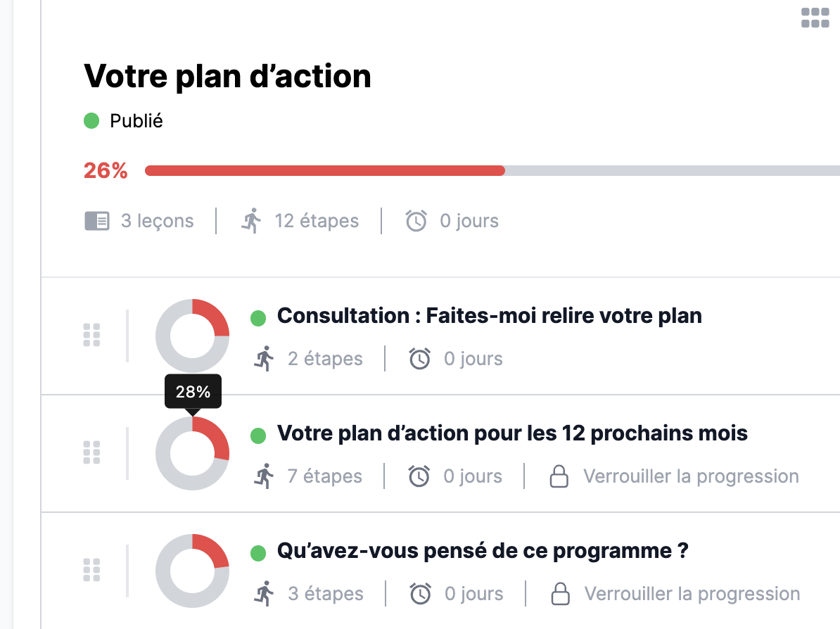
Task: Click the progress donut of Consultation lesson
Action: point(192,336)
